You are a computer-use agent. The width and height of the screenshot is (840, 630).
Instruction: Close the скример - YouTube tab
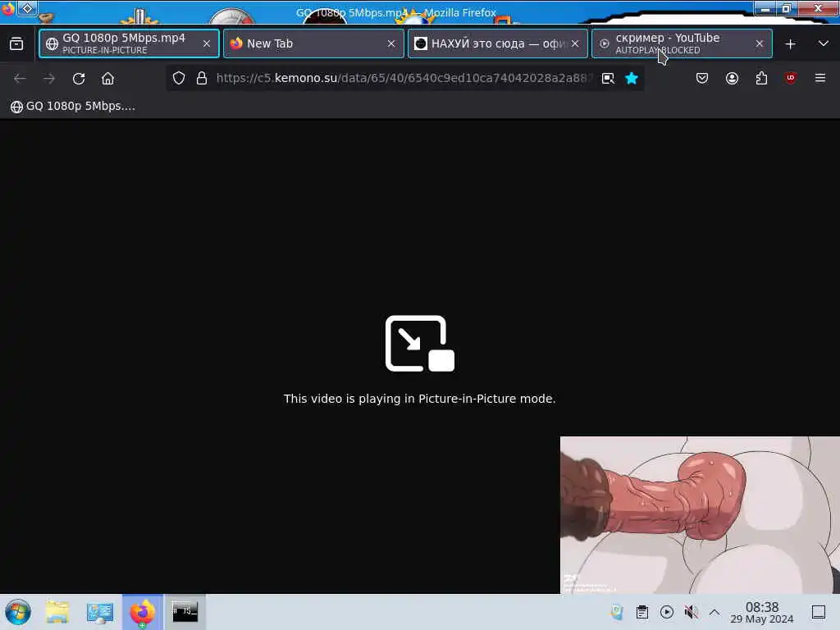(760, 44)
